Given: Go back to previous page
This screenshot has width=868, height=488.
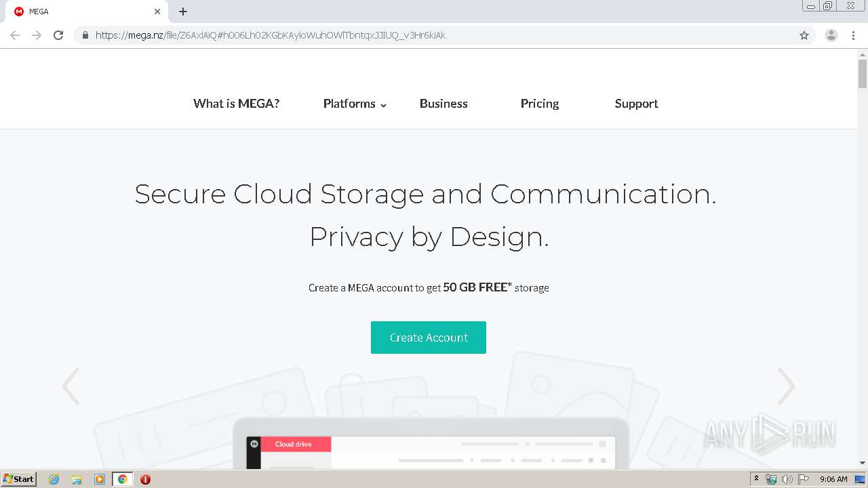Looking at the screenshot, I should pos(15,35).
